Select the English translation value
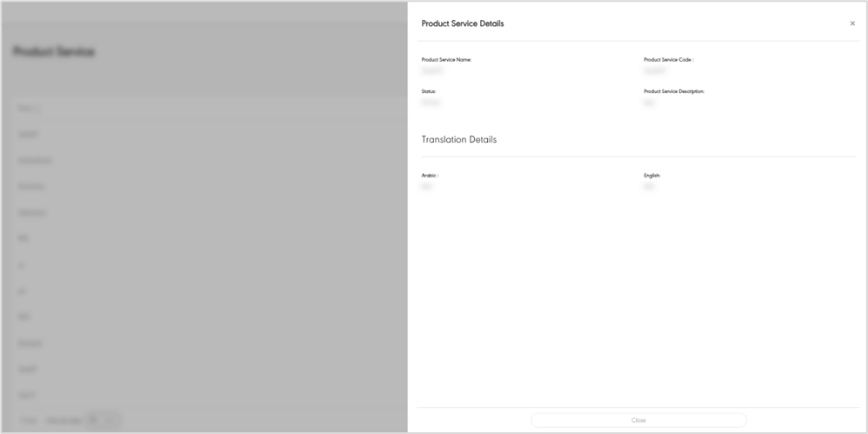Viewport: 868px width, 434px height. point(648,186)
